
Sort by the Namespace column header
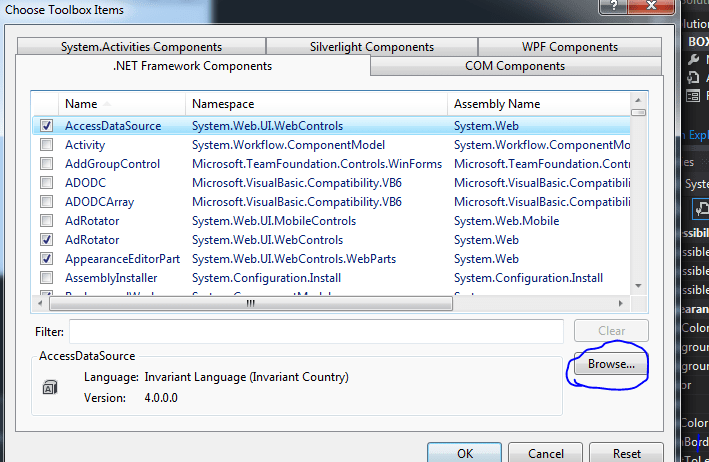tap(316, 104)
